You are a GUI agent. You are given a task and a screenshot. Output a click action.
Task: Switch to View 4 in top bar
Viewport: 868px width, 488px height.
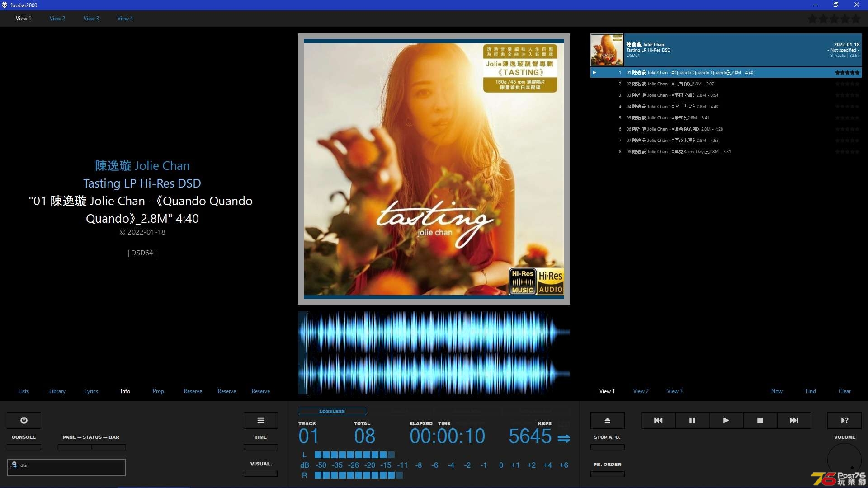pos(125,19)
